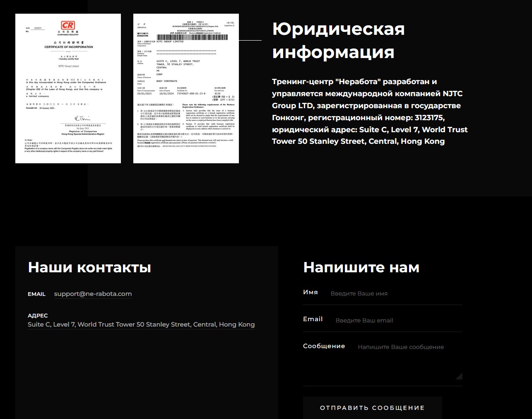
Task: Click the Юридическая информация heading
Action: click(x=339, y=41)
